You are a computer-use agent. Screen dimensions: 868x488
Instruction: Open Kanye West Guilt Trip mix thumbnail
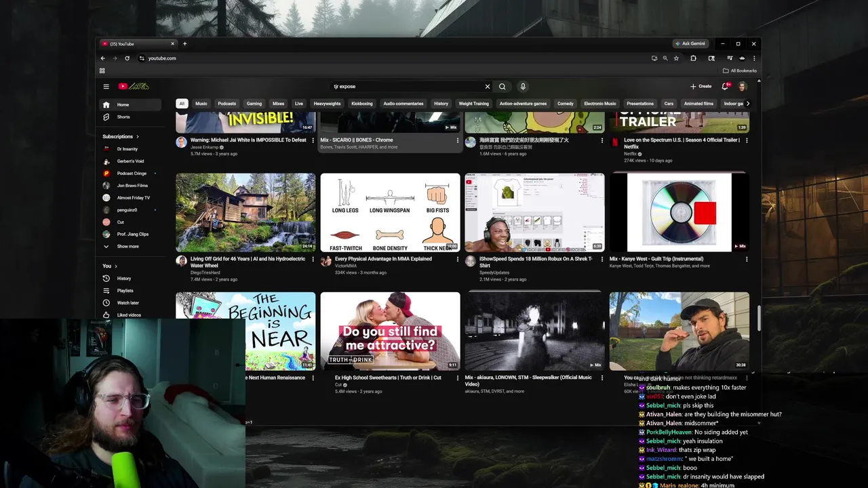(679, 212)
